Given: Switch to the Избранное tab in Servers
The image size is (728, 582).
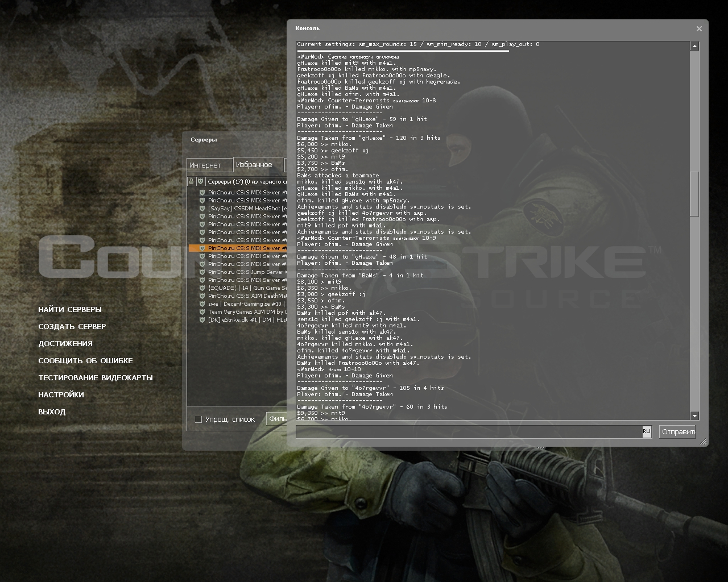Looking at the screenshot, I should (x=258, y=164).
